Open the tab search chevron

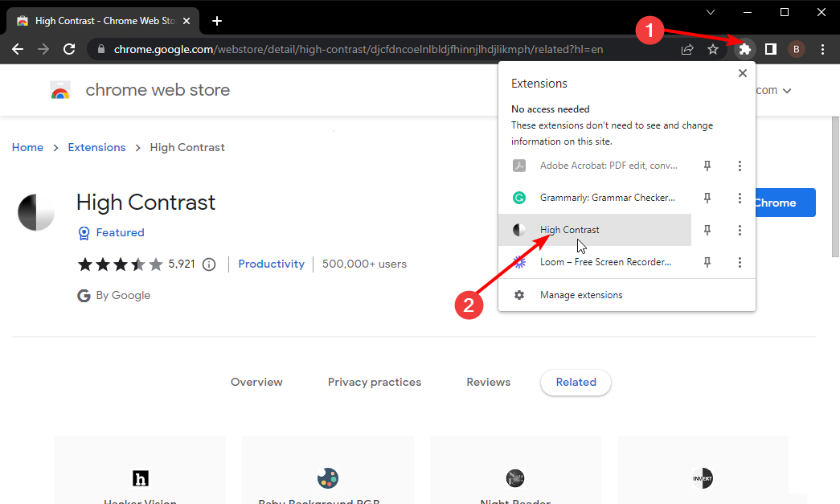tap(711, 12)
